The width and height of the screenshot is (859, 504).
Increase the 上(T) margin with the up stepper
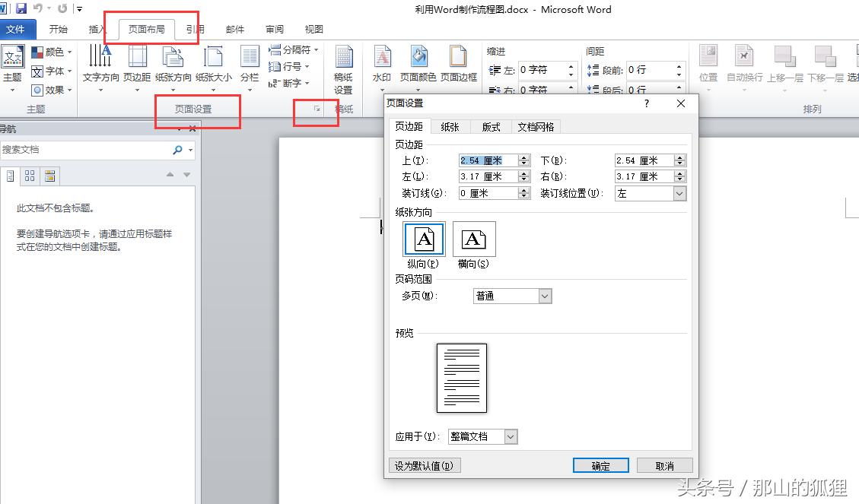(x=523, y=157)
